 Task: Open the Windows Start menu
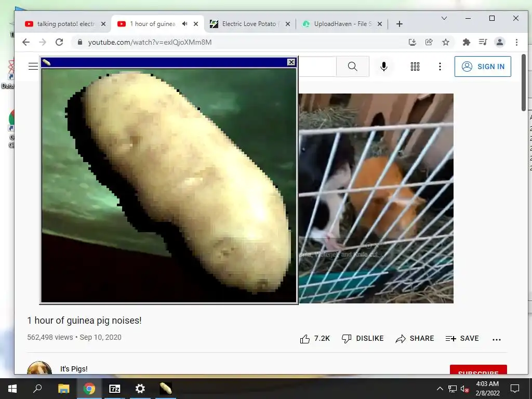pyautogui.click(x=12, y=389)
